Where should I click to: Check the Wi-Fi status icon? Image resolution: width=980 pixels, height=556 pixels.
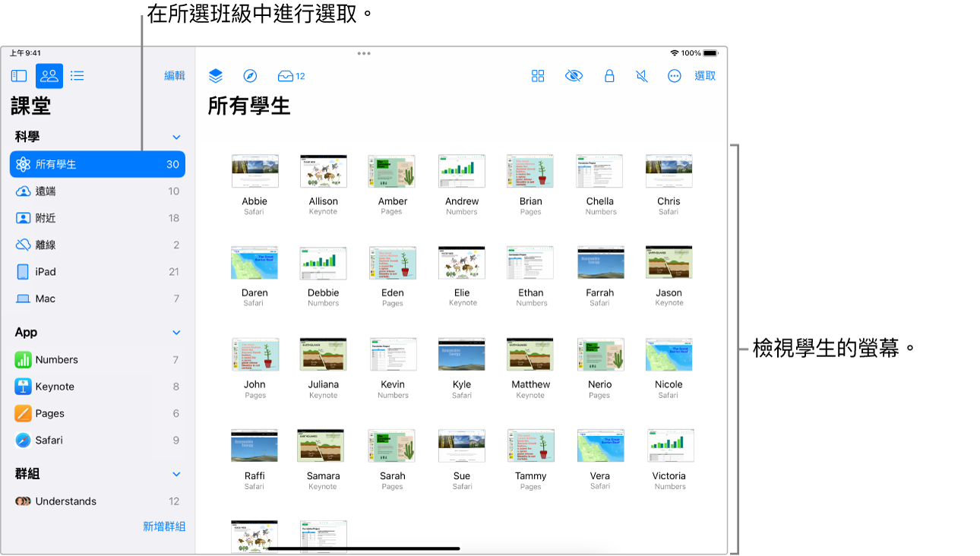pos(674,53)
